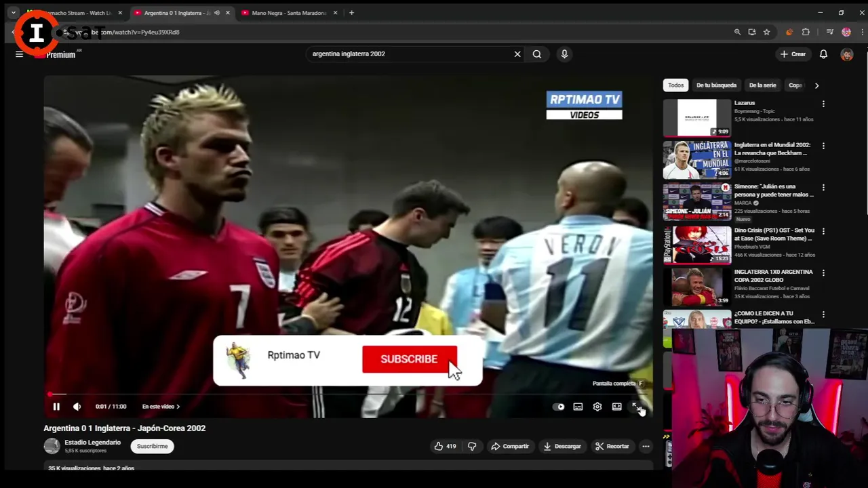Clear the search box with the X

(x=517, y=54)
